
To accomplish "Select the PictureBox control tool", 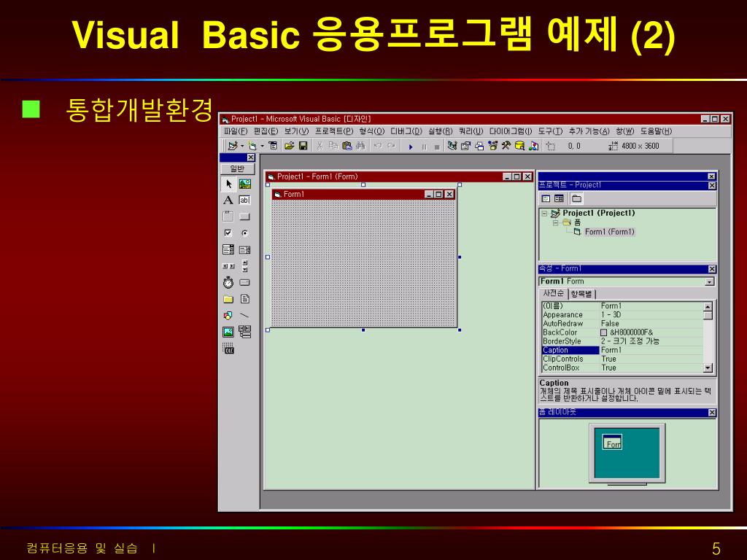I will 245,184.
